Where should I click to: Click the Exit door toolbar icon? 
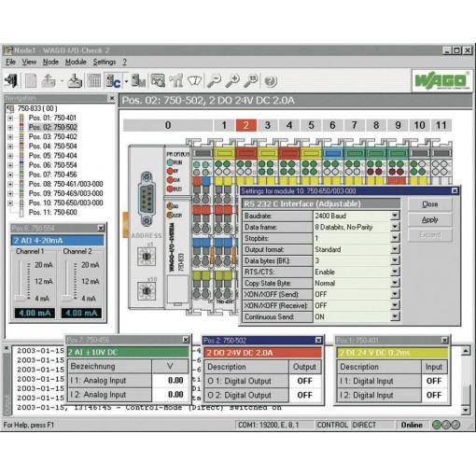(11, 81)
